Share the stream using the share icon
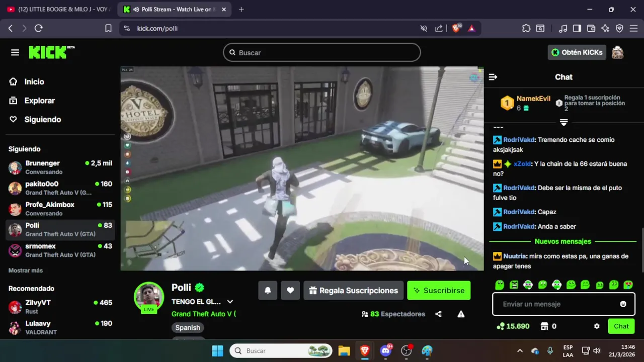 pyautogui.click(x=438, y=314)
